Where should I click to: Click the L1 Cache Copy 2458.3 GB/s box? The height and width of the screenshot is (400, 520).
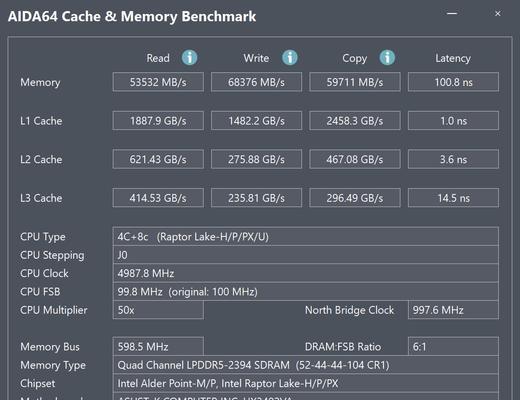tap(355, 121)
